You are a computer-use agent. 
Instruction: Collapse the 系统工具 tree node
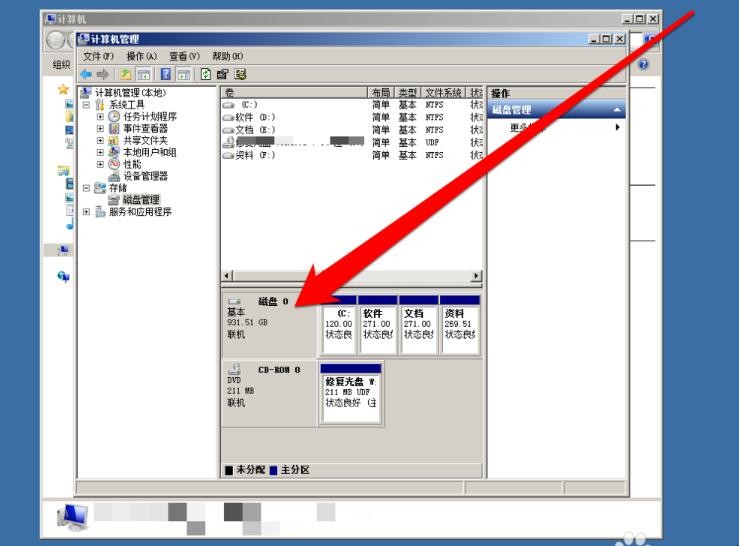[x=86, y=105]
